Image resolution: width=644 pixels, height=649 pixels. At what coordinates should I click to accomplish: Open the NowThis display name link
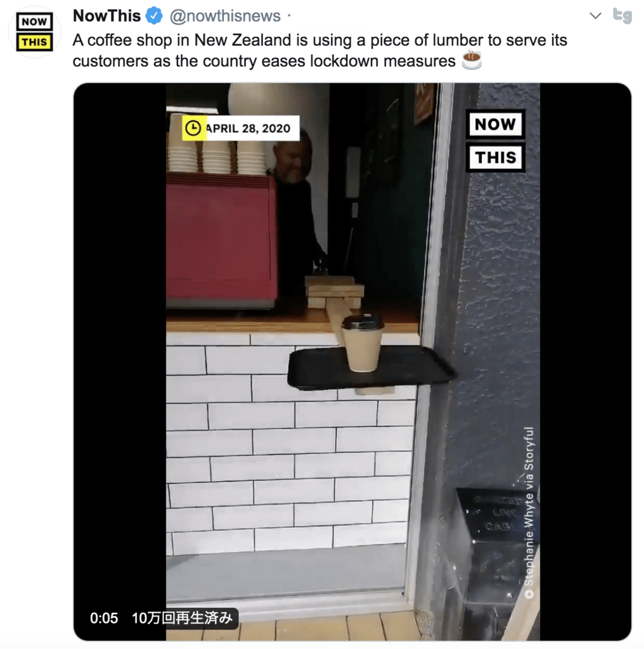106,16
